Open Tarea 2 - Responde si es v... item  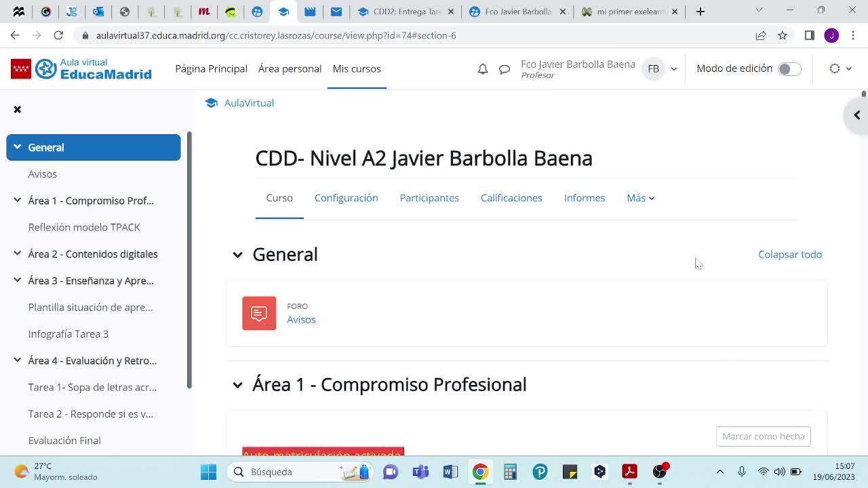[91, 413]
